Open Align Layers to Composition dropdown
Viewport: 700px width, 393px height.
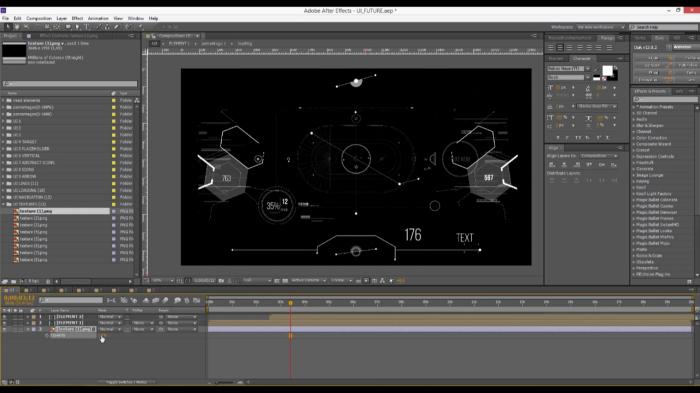[600, 156]
